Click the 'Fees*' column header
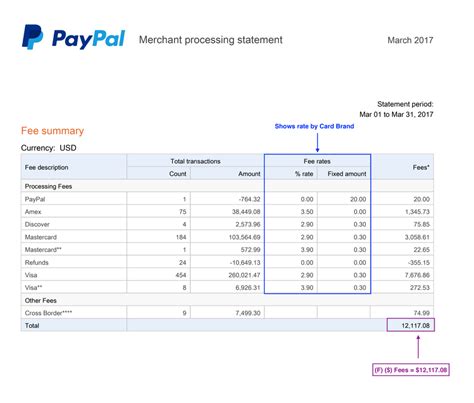The height and width of the screenshot is (403, 474). tap(421, 167)
